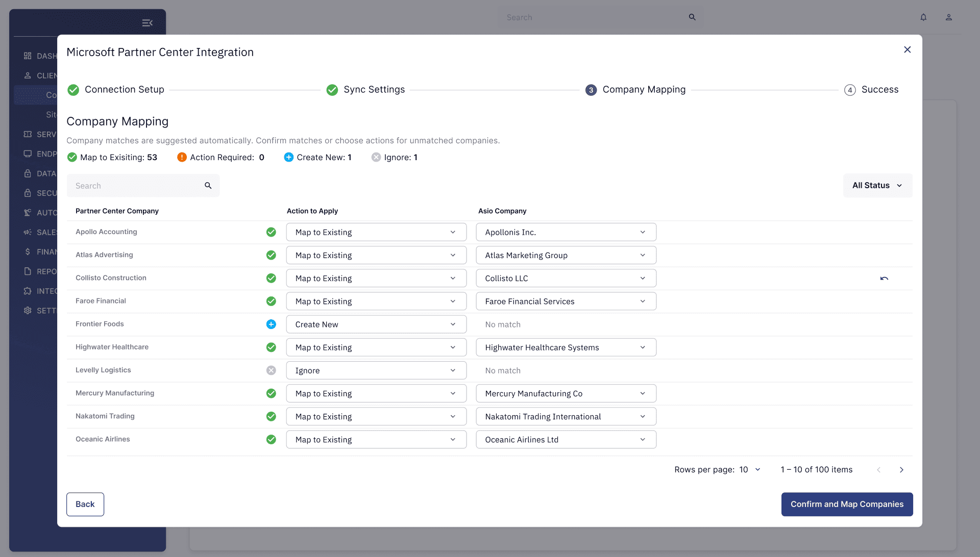Collapse the sidebar menu icon
The width and height of the screenshot is (980, 557).
148,23
